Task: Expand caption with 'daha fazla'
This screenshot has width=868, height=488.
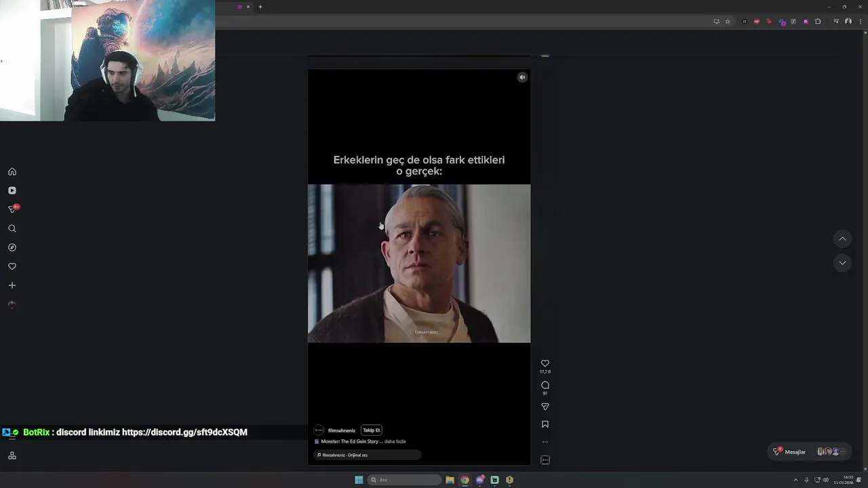Action: [x=395, y=441]
